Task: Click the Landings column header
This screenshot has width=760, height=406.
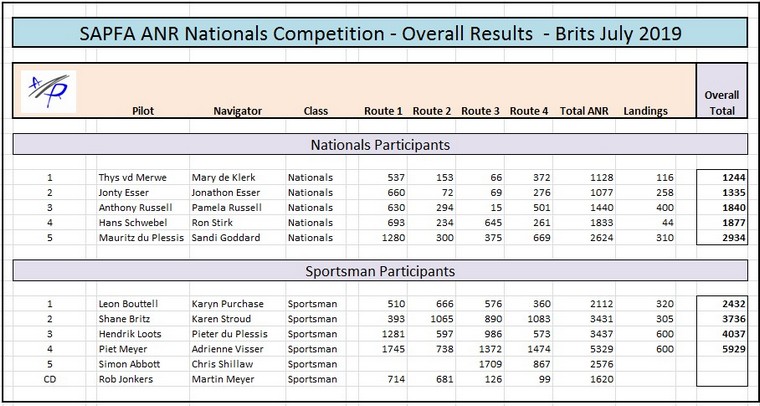Action: (x=645, y=111)
